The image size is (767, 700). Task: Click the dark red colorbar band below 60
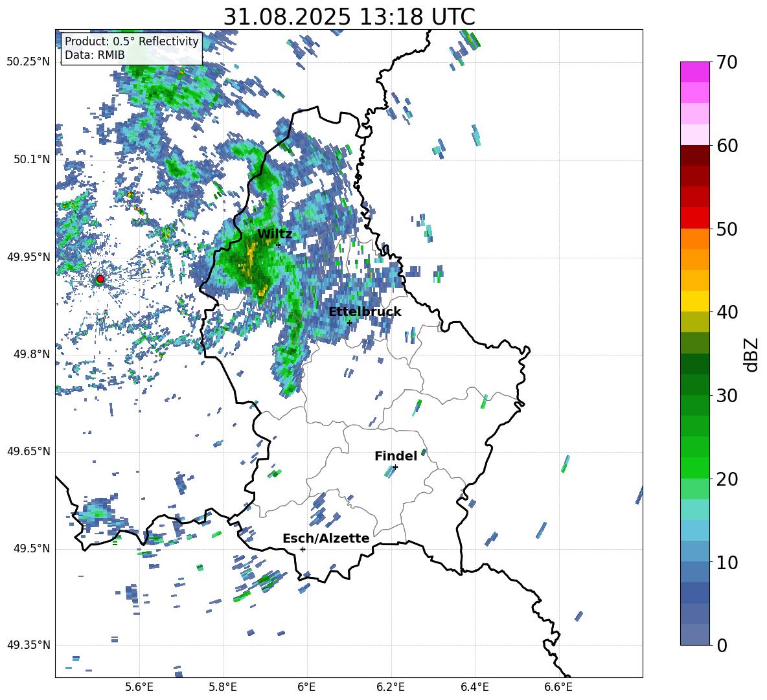(694, 155)
